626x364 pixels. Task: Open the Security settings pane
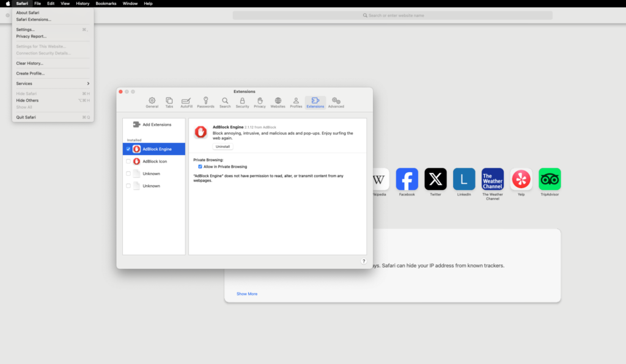(242, 103)
